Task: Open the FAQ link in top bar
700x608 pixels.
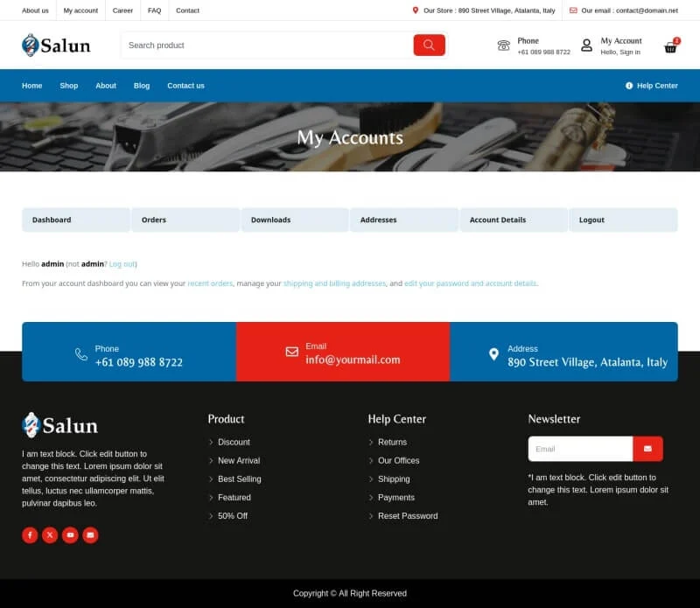Action: [155, 10]
